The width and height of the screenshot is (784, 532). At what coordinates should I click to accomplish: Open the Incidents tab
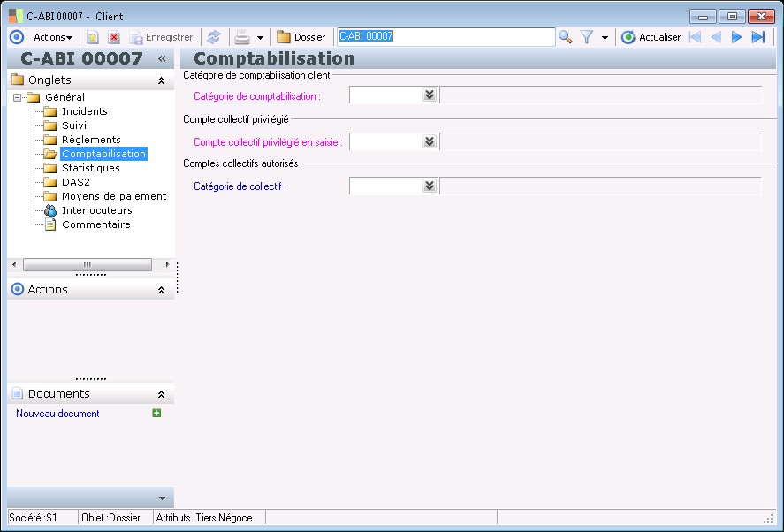point(85,111)
